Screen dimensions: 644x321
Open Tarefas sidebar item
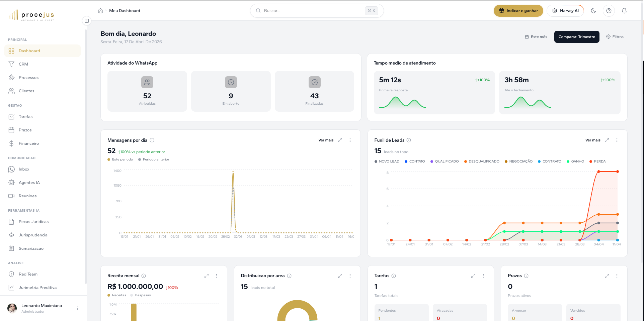pos(43,117)
